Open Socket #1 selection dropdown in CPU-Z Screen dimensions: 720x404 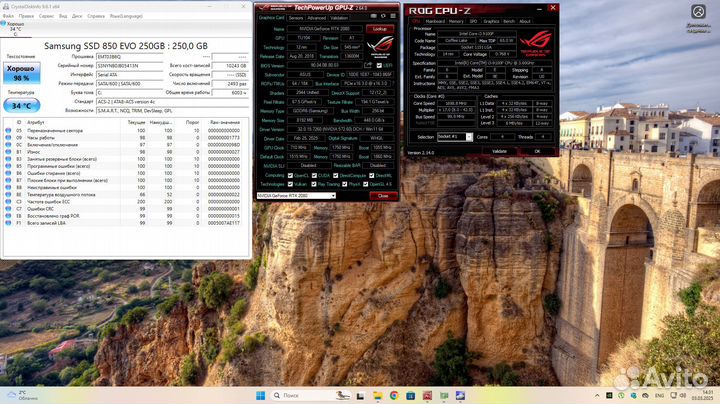coord(455,137)
